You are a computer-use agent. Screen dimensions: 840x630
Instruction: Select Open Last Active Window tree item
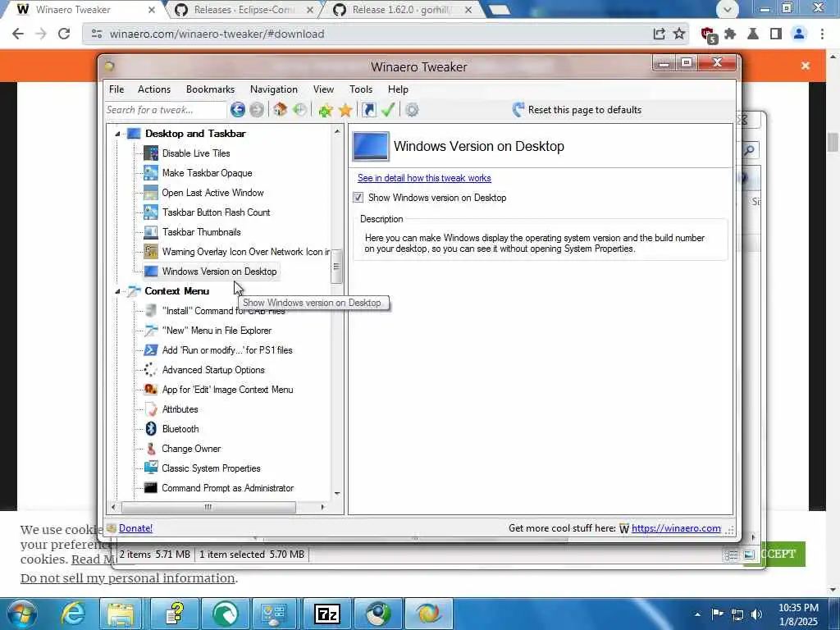[212, 193]
